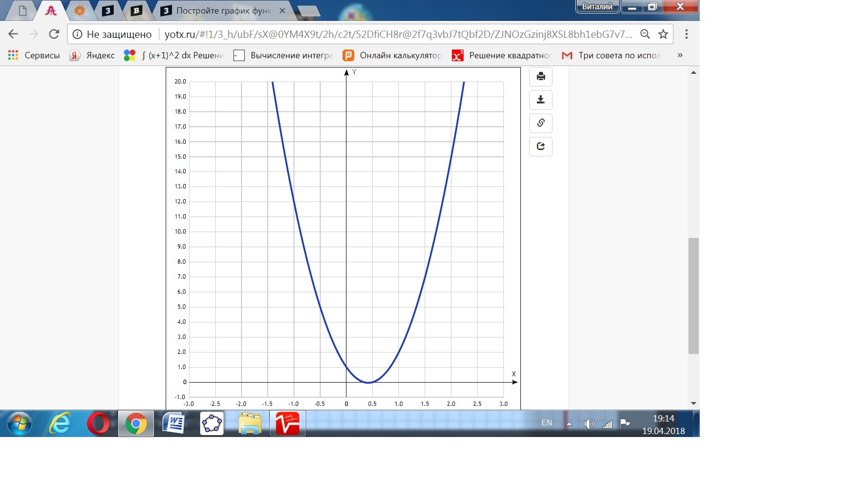Open the 'Решение квадратног' bookmark

click(502, 55)
